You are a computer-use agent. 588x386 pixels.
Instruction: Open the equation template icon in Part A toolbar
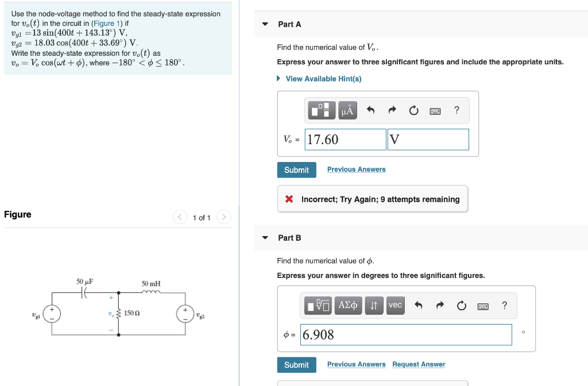[322, 110]
